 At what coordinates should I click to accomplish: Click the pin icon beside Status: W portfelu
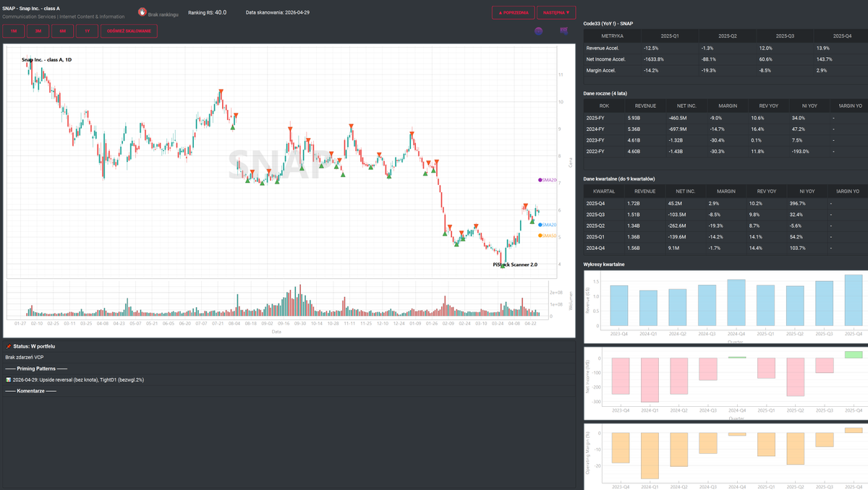(9, 346)
